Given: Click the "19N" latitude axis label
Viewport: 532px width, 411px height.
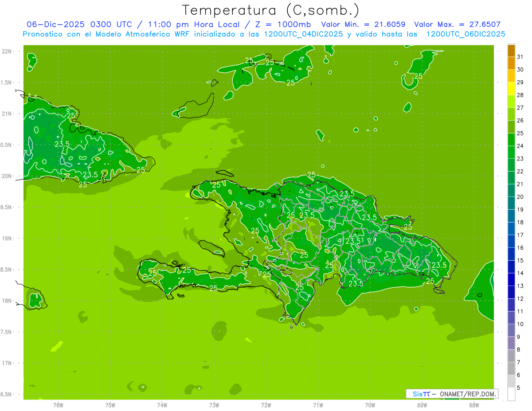Looking at the screenshot, I should pyautogui.click(x=7, y=239).
